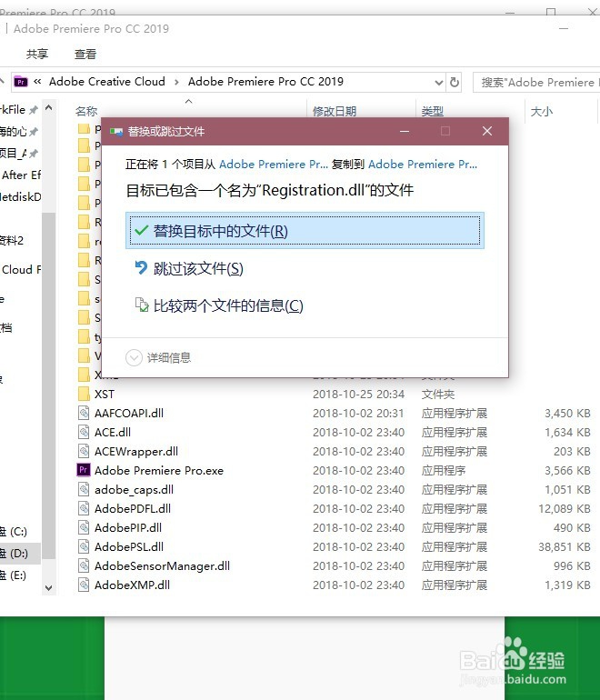600x700 pixels.
Task: Open destination Adobe Premiere Pr... link in dialog
Action: 423,165
